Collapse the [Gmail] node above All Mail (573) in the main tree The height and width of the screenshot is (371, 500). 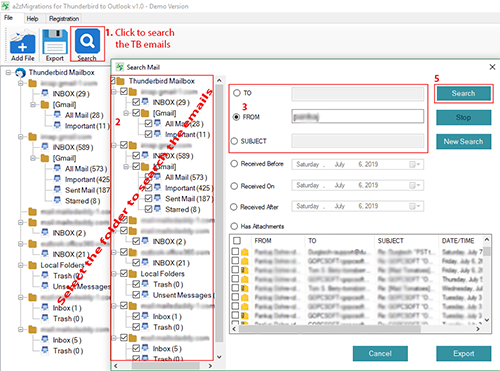tap(33, 158)
